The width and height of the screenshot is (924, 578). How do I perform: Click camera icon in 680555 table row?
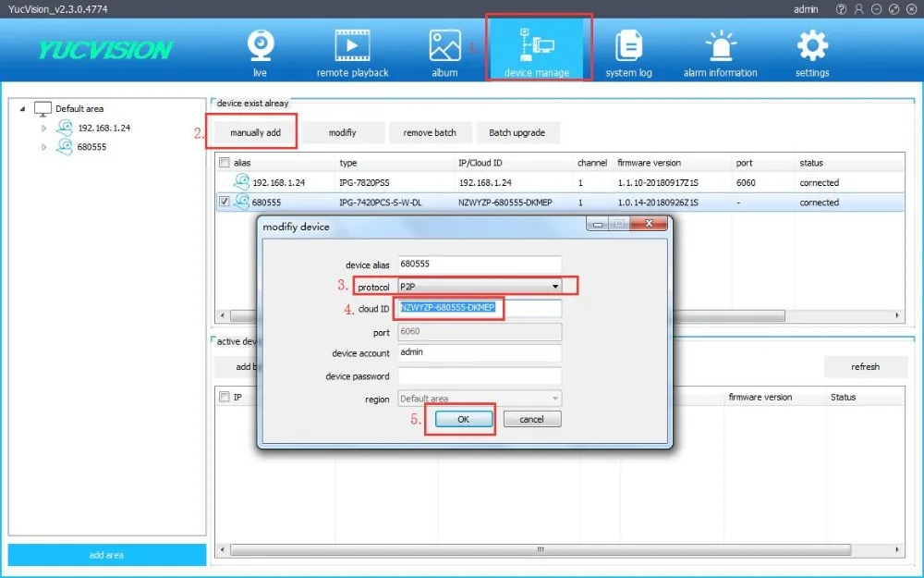pos(241,202)
